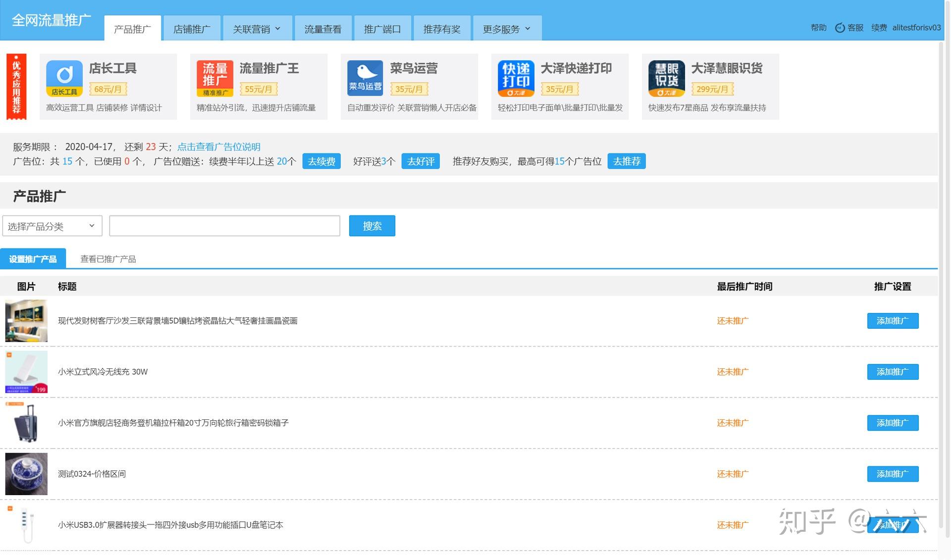Open the 菜鸟运营 app icon
951x560 pixels.
coord(365,78)
